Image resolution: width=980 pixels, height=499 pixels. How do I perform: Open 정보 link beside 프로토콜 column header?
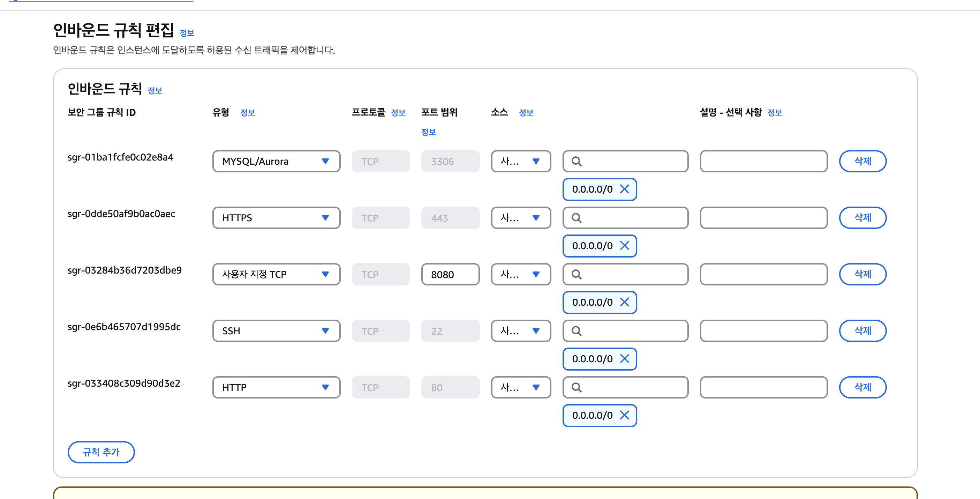398,113
